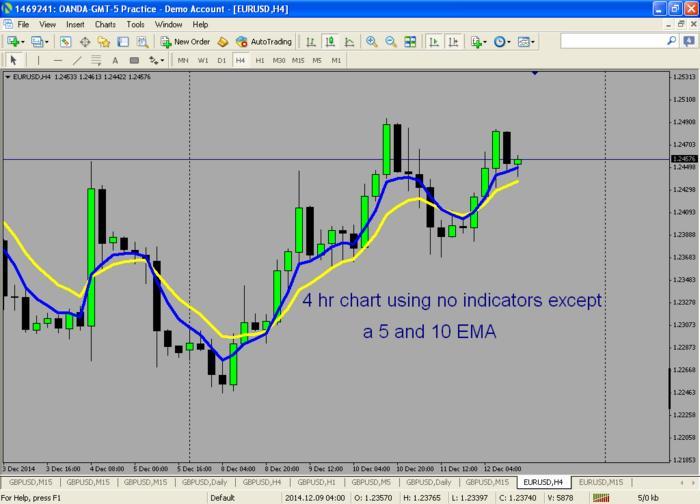Select the arrows objects tool
The height and width of the screenshot is (504, 700).
[154, 60]
